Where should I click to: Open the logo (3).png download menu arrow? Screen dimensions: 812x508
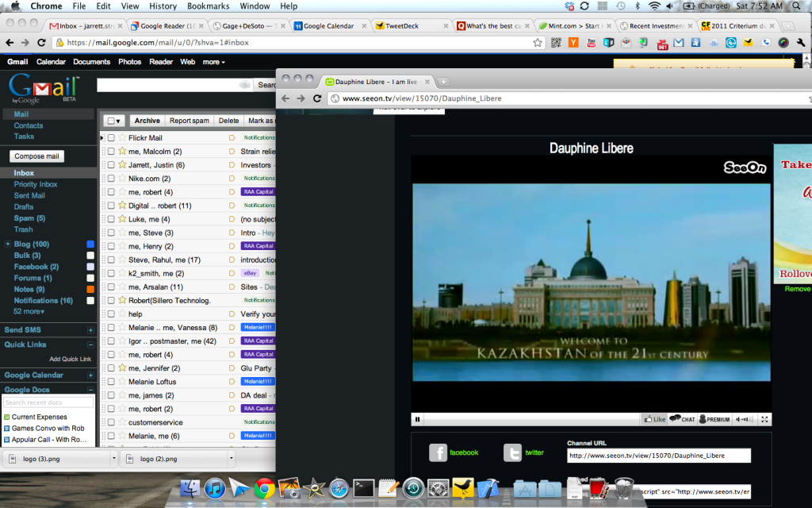pos(113,458)
